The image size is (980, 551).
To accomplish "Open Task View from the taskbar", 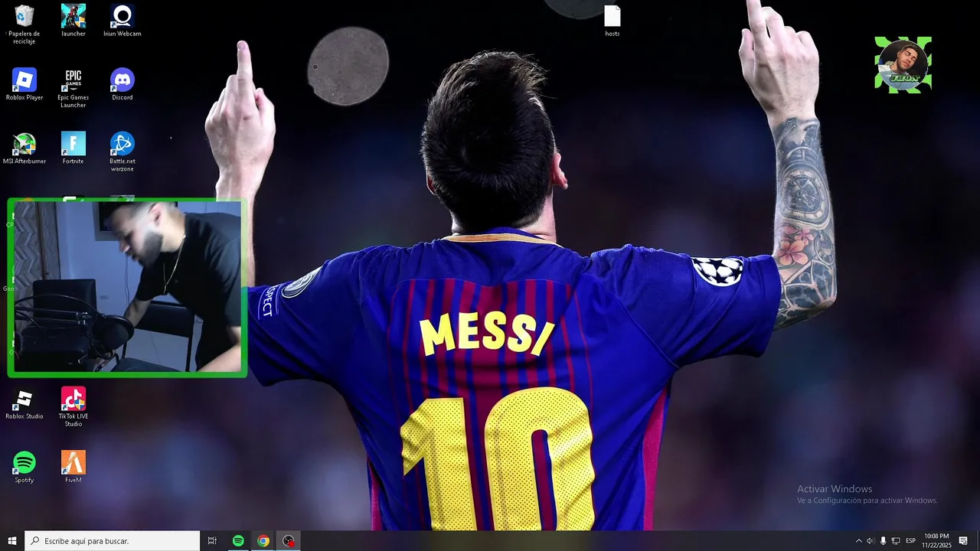I will pos(212,541).
